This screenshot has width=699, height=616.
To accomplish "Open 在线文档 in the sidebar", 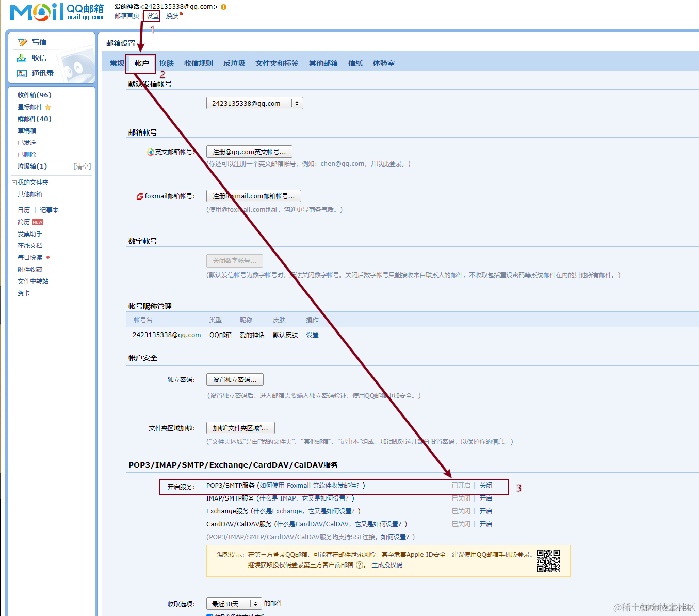I will 30,246.
